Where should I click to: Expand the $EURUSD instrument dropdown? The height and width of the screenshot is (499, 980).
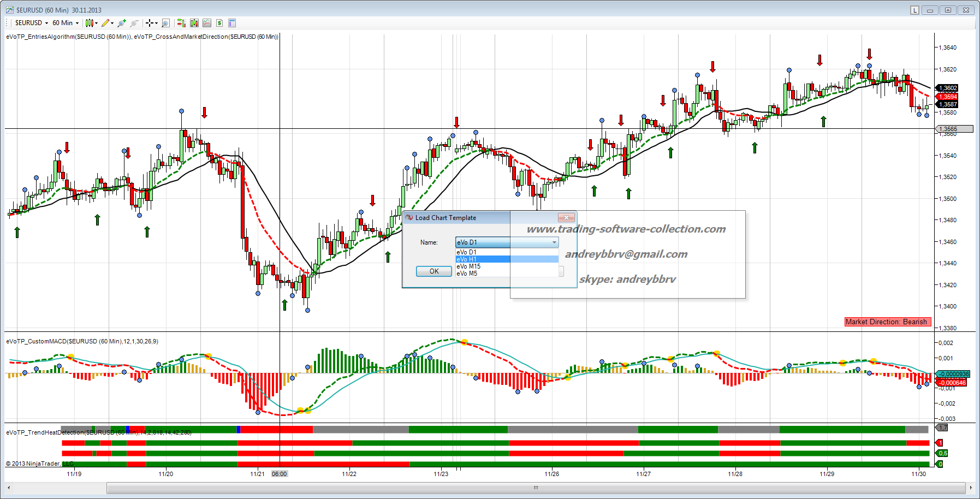32,23
